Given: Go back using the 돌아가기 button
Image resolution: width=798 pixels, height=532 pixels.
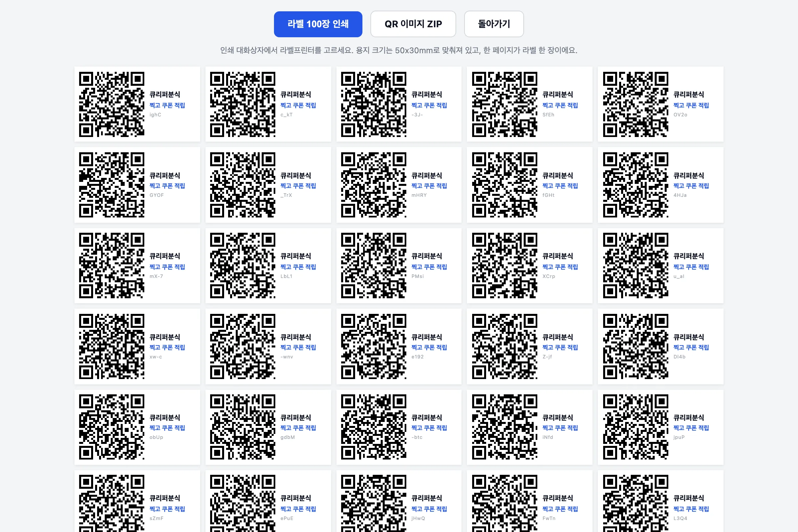Looking at the screenshot, I should 494,24.
